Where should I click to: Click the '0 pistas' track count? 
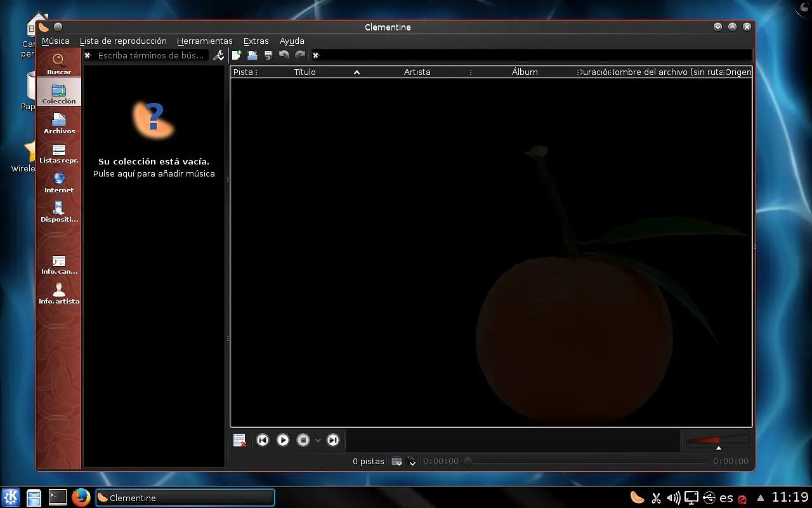[369, 462]
